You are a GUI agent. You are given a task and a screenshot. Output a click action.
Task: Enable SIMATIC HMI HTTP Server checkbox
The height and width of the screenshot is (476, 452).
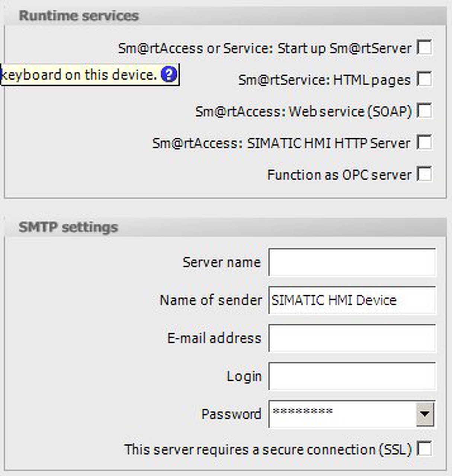[x=424, y=142]
